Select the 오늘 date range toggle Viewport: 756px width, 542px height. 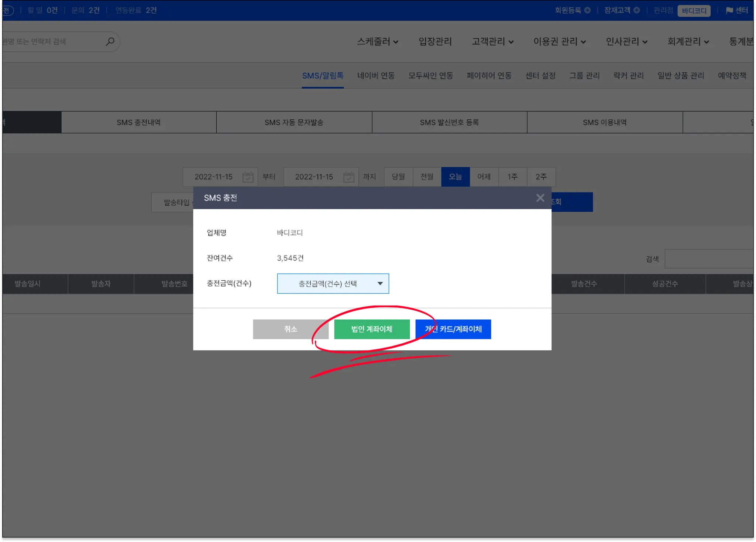[455, 177]
